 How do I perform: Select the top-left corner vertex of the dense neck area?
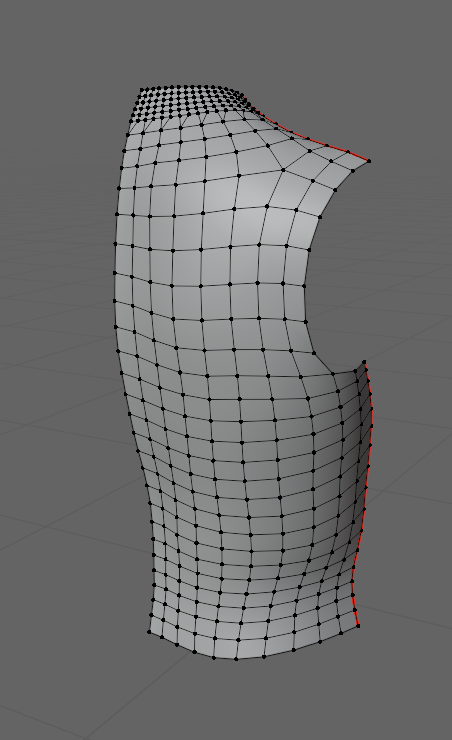(142, 89)
